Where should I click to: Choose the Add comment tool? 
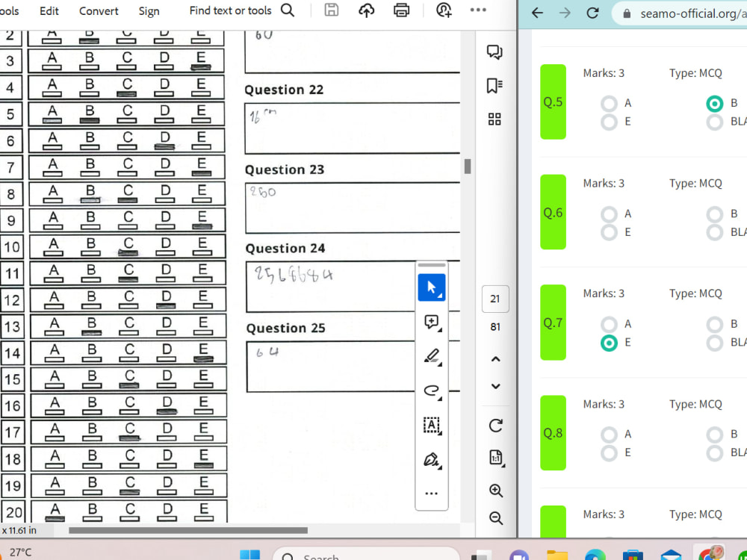432,323
